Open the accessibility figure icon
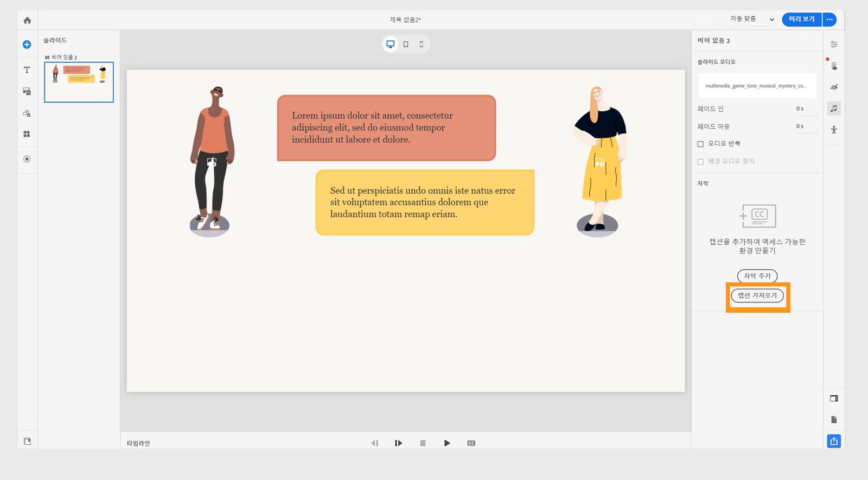The width and height of the screenshot is (868, 480). (834, 130)
